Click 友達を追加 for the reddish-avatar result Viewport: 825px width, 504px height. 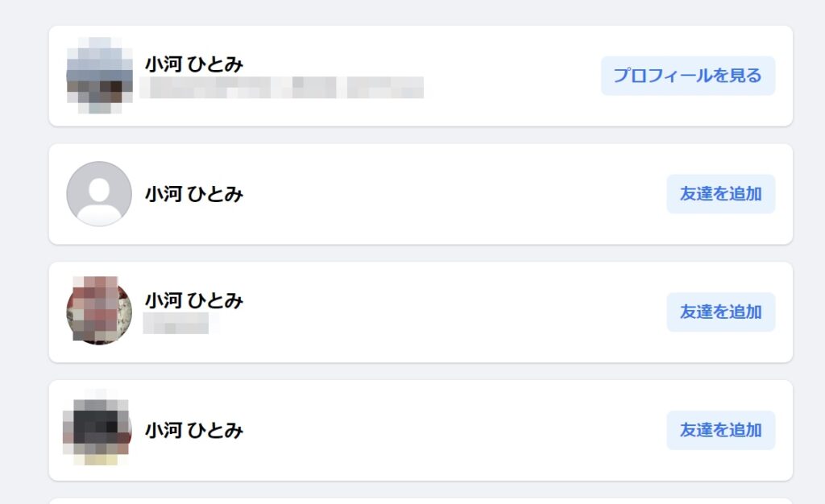[721, 312]
